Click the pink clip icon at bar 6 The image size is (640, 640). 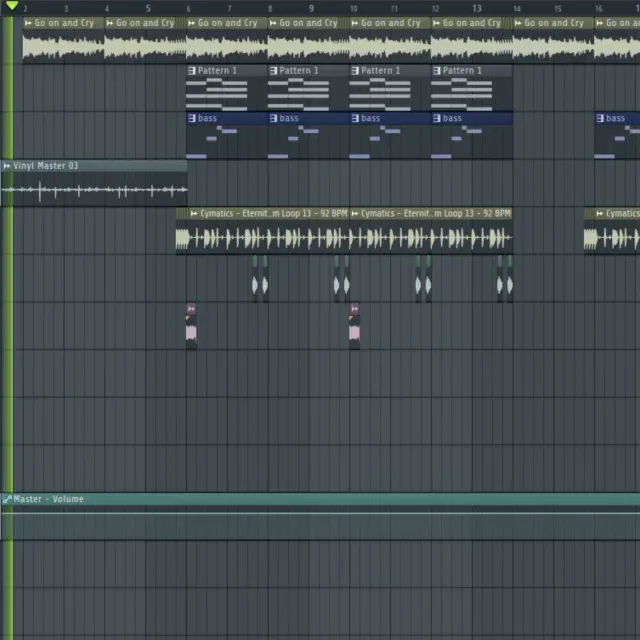(191, 309)
